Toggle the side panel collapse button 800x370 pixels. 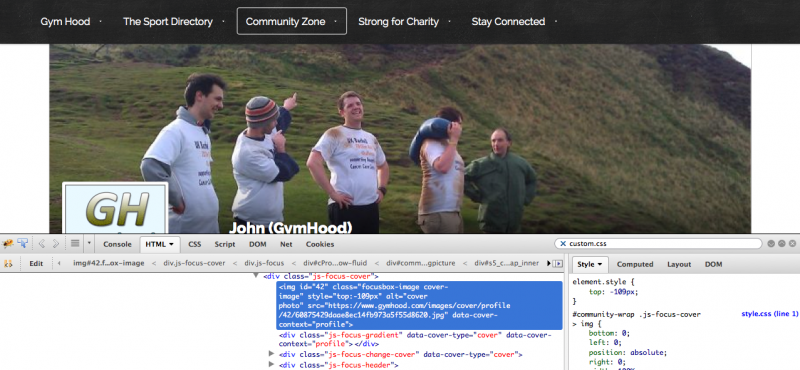pyautogui.click(x=558, y=264)
